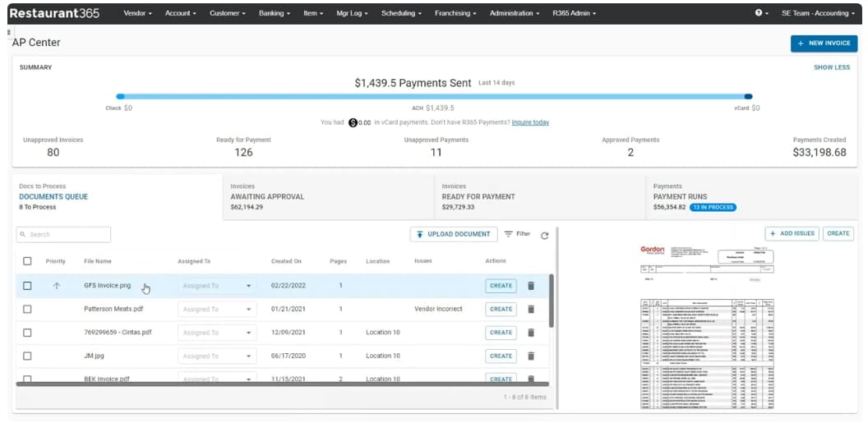
Task: Switch to Documents Queue tab
Action: pyautogui.click(x=118, y=197)
